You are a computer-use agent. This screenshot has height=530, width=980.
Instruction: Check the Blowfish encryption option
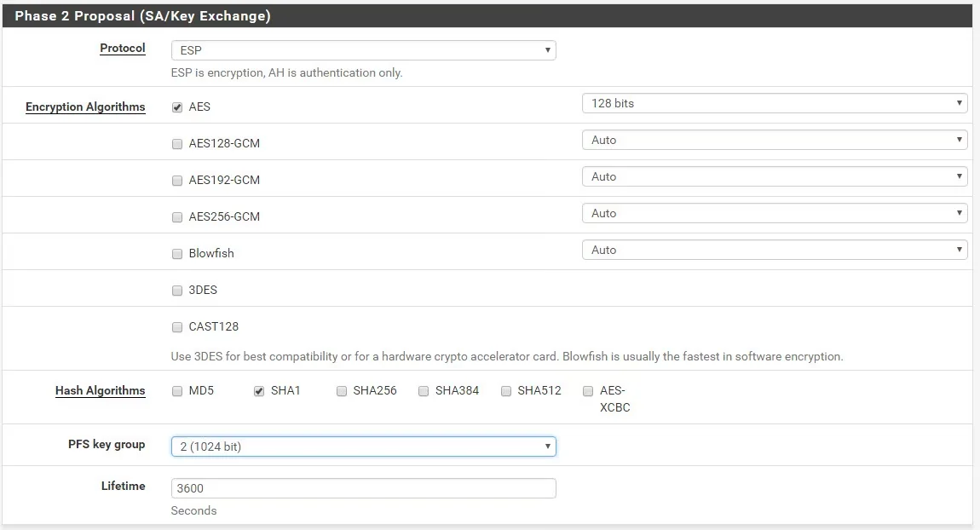click(x=177, y=253)
